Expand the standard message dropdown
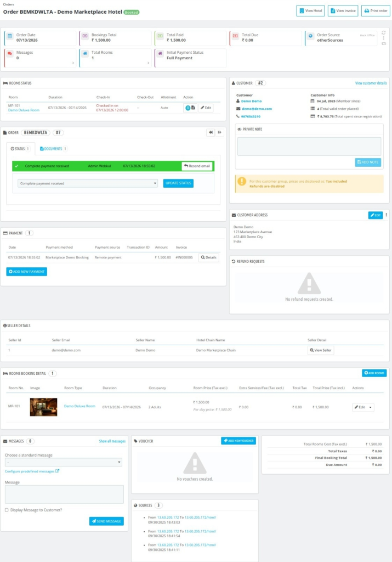 tap(64, 462)
